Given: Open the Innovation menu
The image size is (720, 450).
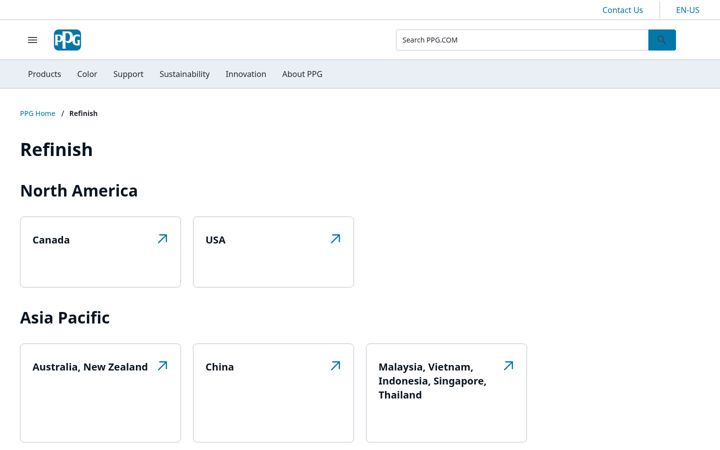Looking at the screenshot, I should [x=246, y=74].
